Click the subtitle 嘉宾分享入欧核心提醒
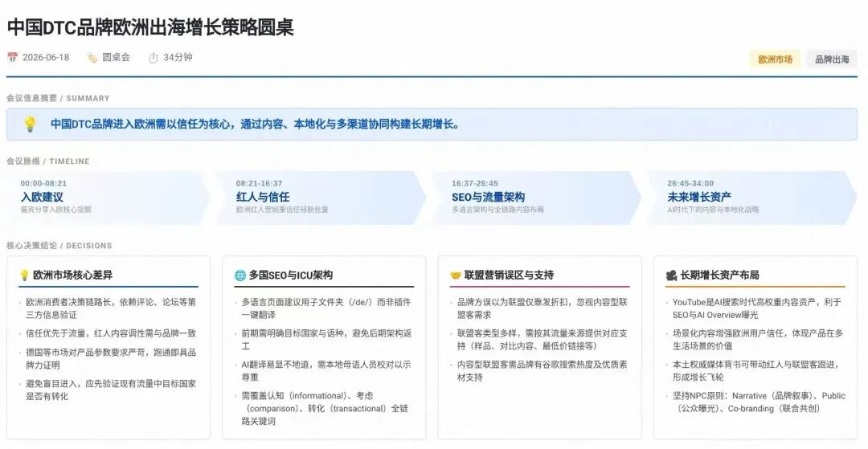Viewport: 868px width, 449px height. pyautogui.click(x=56, y=210)
